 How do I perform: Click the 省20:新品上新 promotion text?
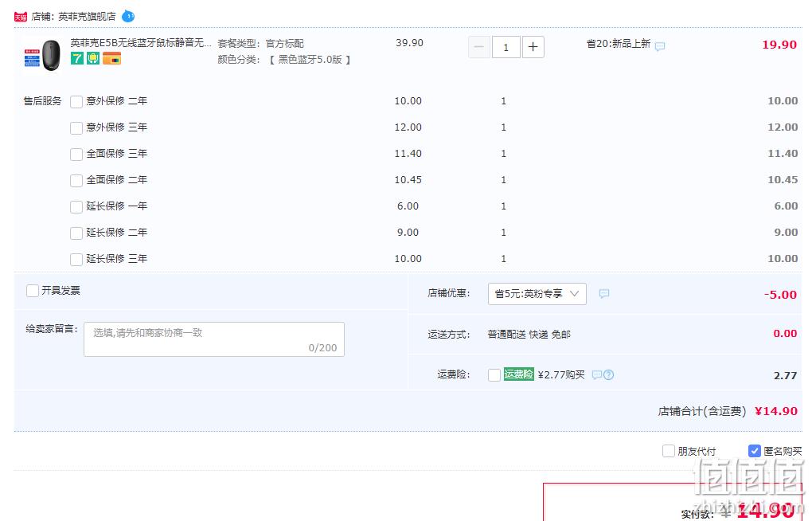click(619, 44)
